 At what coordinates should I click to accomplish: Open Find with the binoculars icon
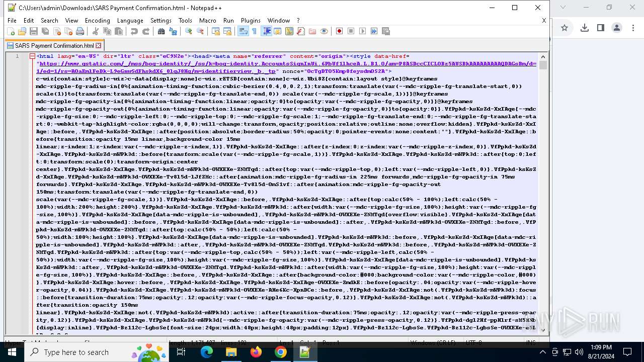coord(161,31)
